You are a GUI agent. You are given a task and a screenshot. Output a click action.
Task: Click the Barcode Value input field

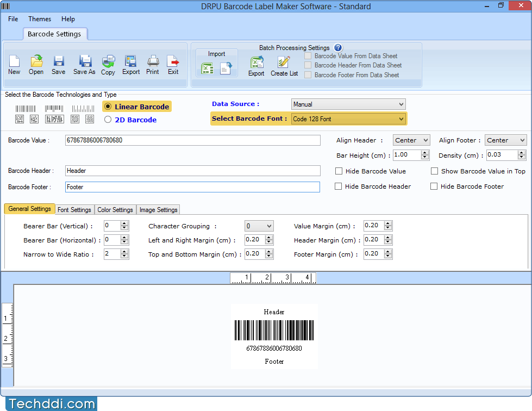click(x=193, y=140)
